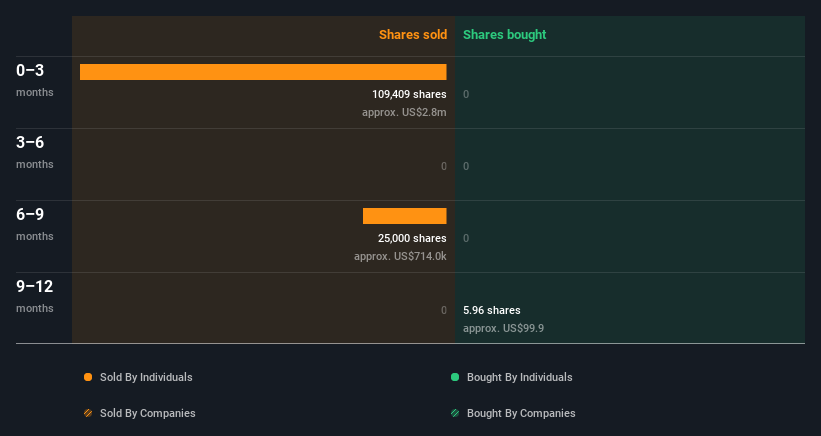Click the Shares sold column header

413,35
